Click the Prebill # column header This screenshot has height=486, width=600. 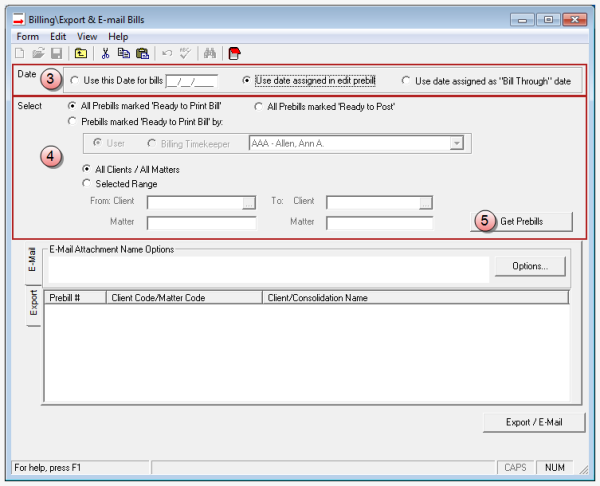(x=75, y=298)
